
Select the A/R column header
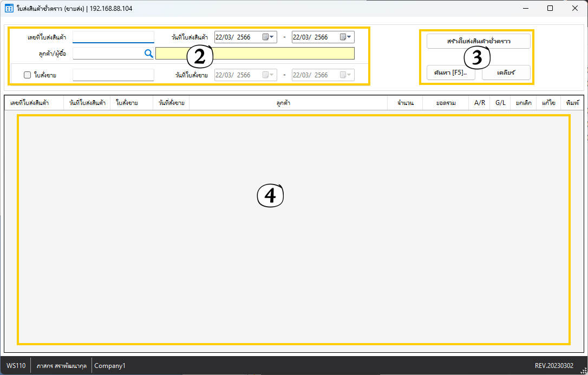click(479, 103)
